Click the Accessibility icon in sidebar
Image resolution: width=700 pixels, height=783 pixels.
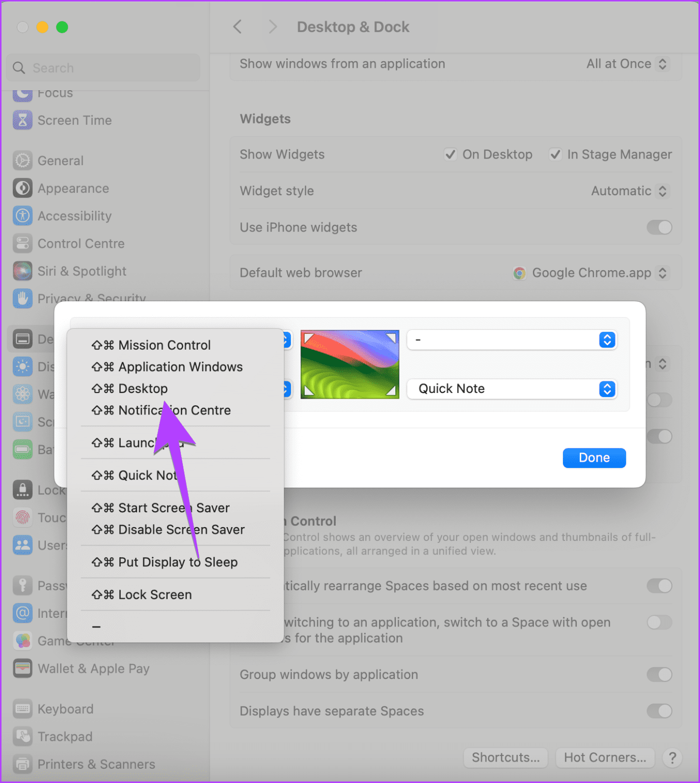pyautogui.click(x=22, y=216)
